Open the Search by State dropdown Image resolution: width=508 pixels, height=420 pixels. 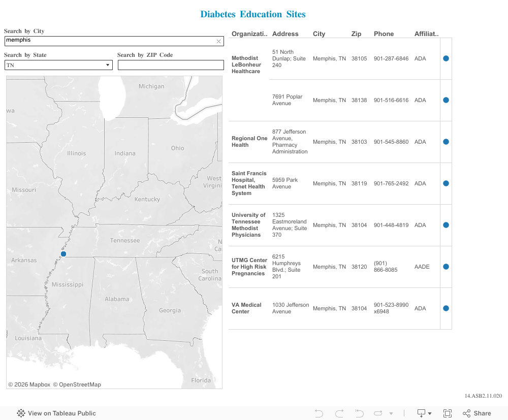[58, 65]
